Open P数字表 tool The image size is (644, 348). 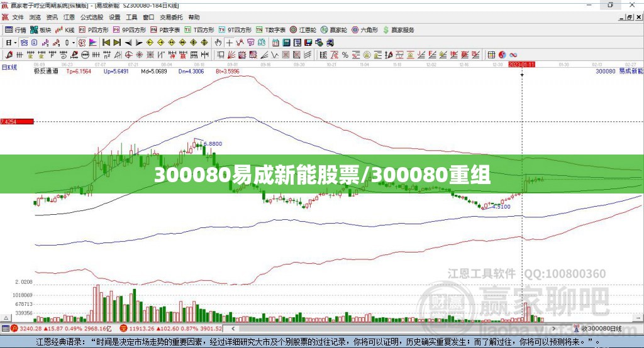pyautogui.click(x=165, y=30)
